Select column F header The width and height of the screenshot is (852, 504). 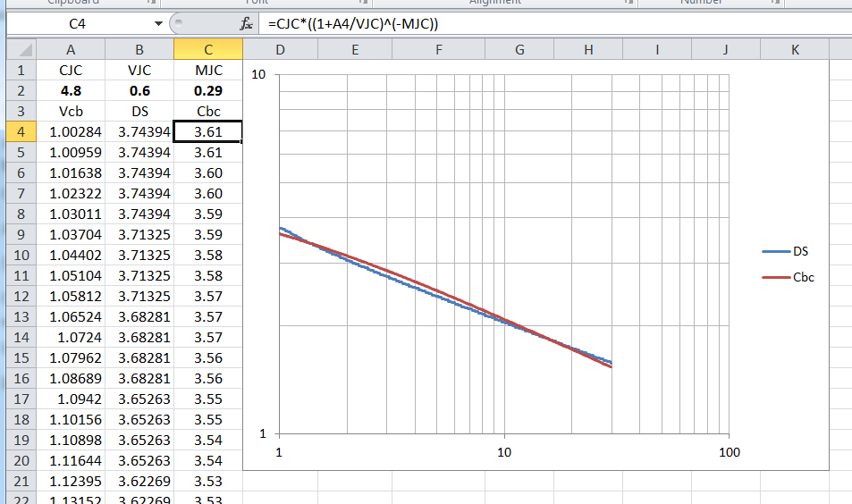438,50
